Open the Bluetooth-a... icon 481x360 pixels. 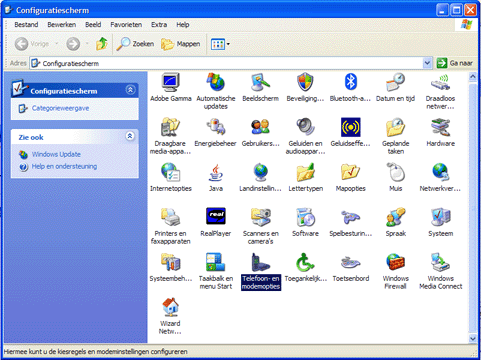pyautogui.click(x=350, y=83)
